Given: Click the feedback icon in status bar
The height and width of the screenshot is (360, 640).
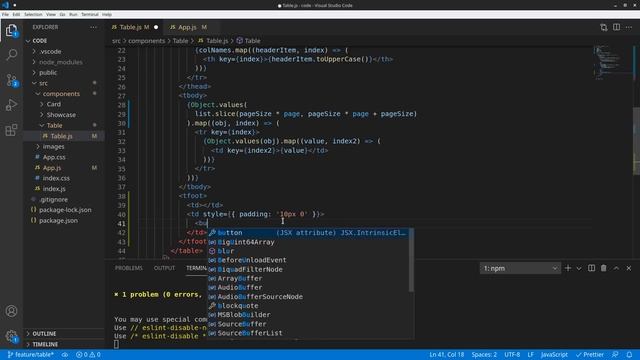Looking at the screenshot, I should (x=615, y=355).
